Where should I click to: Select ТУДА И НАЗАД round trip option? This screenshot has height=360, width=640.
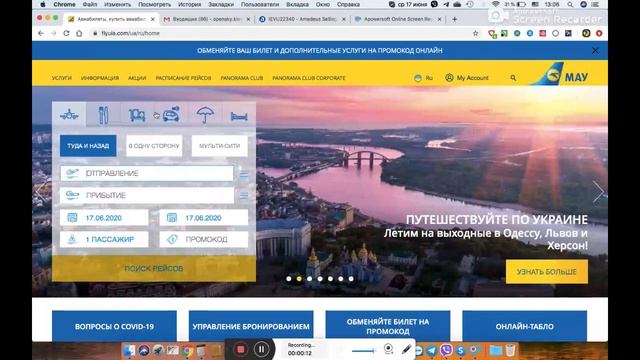click(x=88, y=146)
